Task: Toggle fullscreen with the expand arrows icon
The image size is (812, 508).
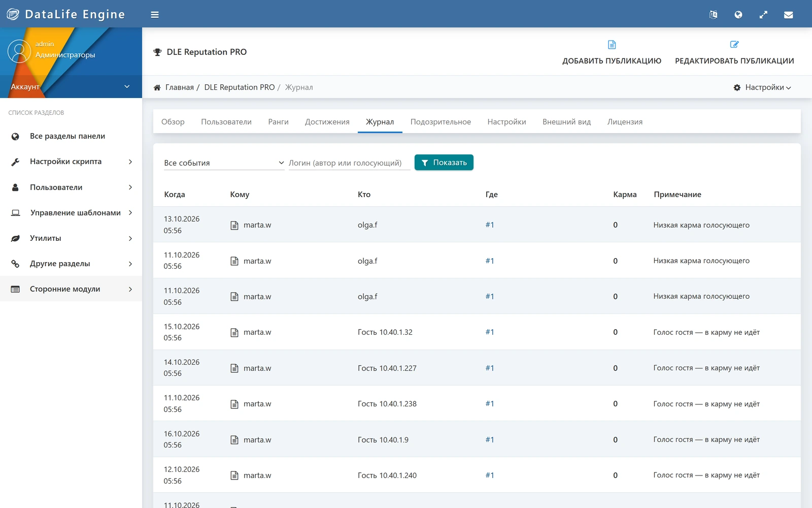Action: [763, 15]
